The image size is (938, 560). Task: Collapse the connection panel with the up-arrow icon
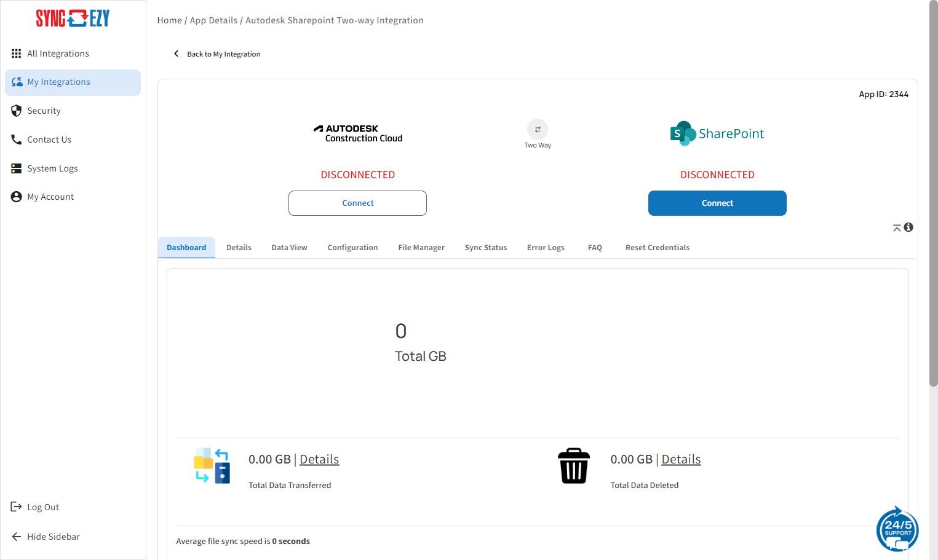coord(897,228)
